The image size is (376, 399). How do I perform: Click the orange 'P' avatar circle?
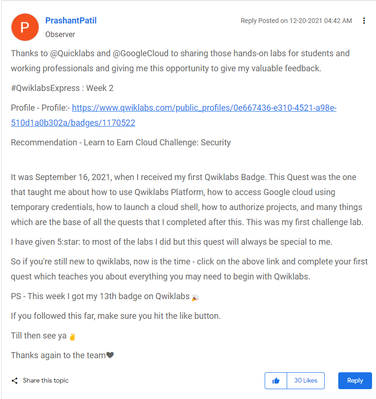pos(25,27)
